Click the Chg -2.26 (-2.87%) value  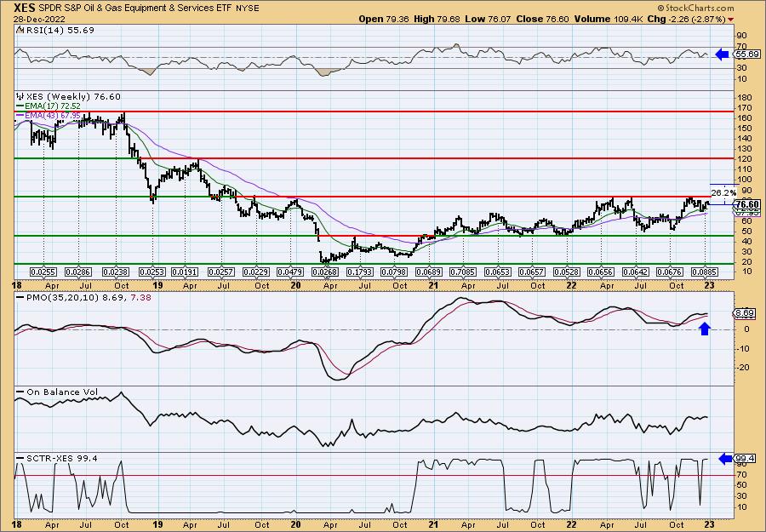686,19
